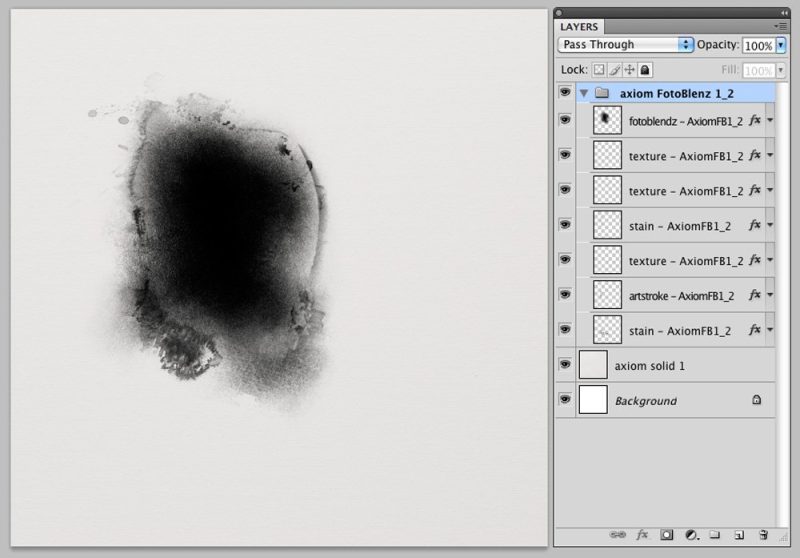Click the delete layer trash icon

763,535
